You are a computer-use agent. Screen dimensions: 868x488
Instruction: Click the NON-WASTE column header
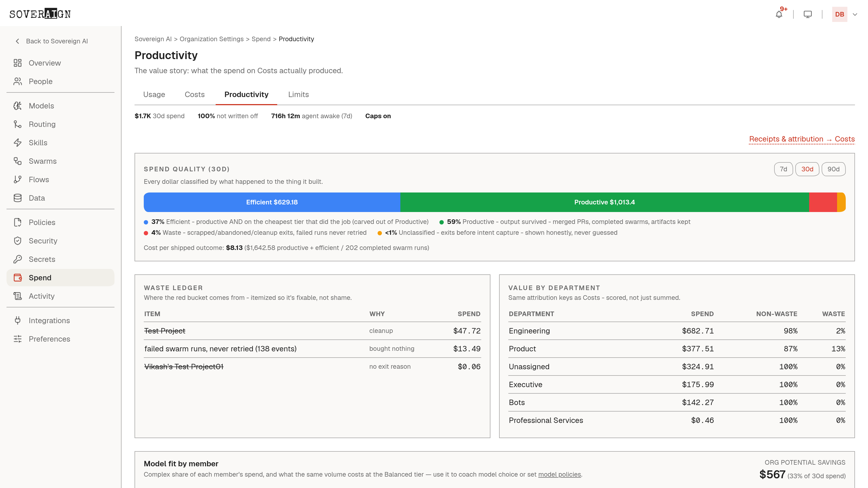point(776,314)
